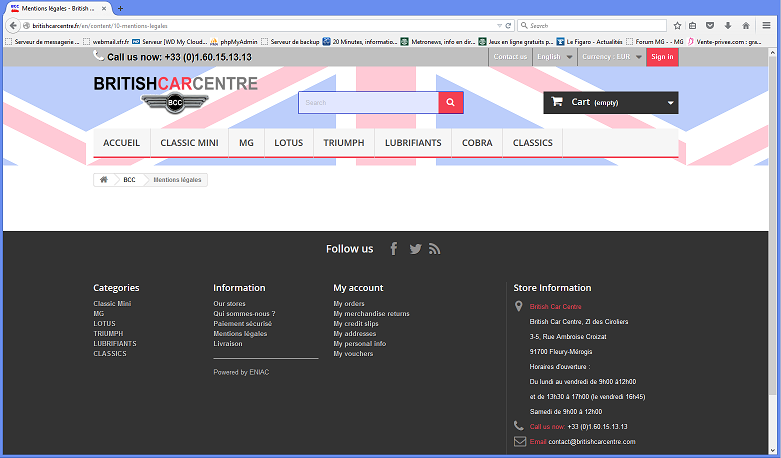Image resolution: width=781 pixels, height=458 pixels.
Task: Open the CLASSIC MINI menu item
Action: click(x=189, y=143)
